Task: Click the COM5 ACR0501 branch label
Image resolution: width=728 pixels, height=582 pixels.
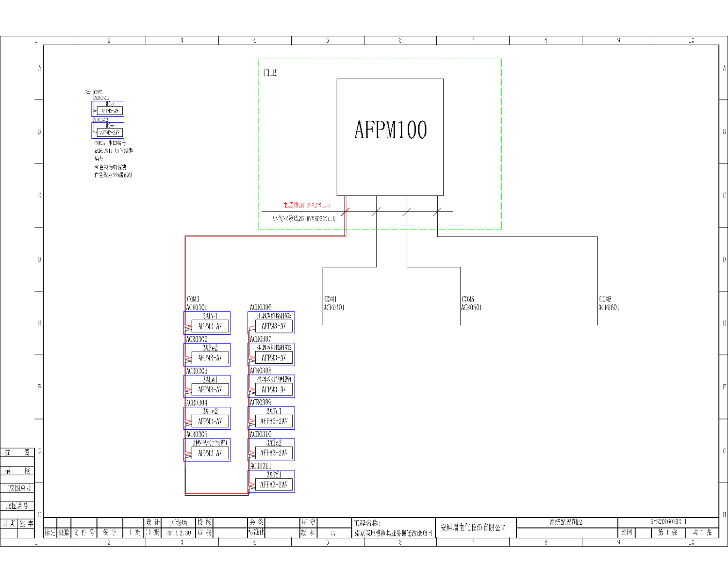Action: (x=471, y=304)
